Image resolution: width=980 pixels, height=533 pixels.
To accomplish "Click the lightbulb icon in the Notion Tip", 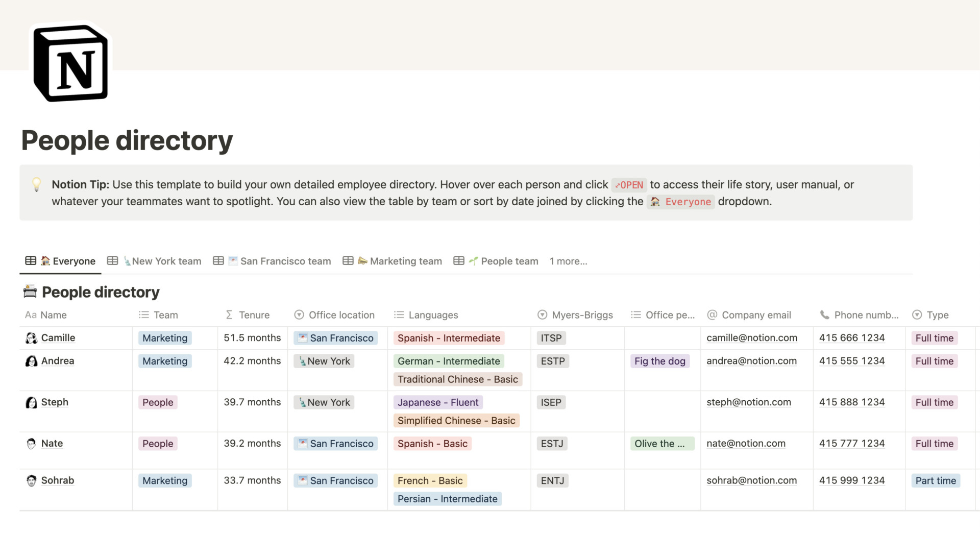I will pyautogui.click(x=37, y=184).
